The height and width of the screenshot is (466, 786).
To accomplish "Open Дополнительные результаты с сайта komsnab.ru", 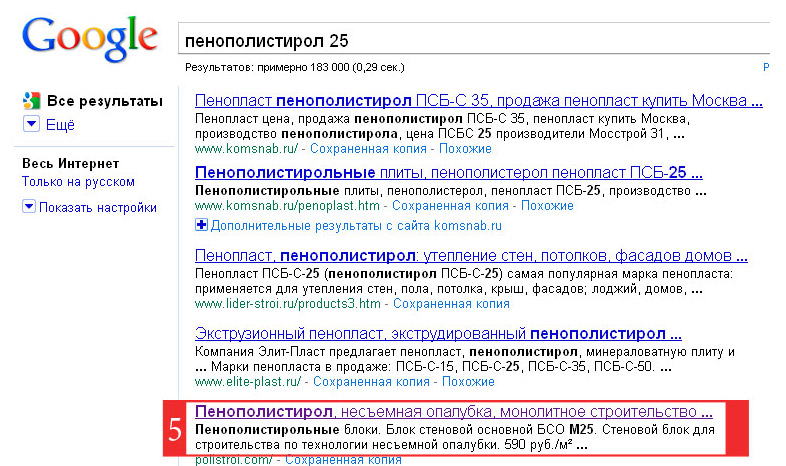I will 356,226.
